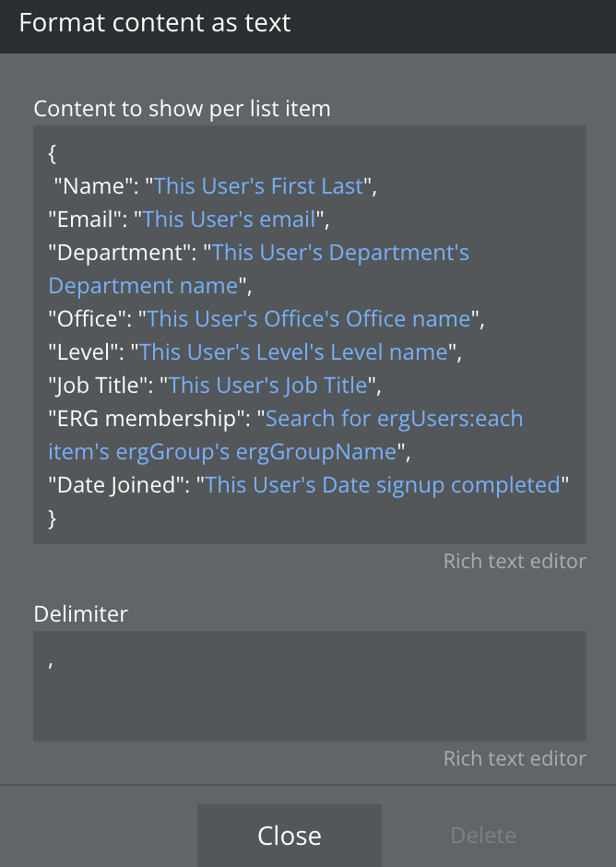Screen dimensions: 616x867
Task: Open Rich text editor for content field
Action: tap(515, 561)
